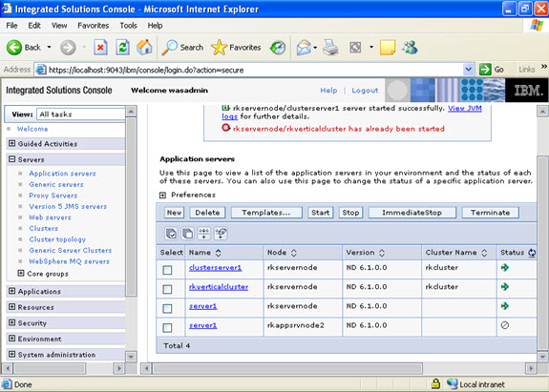Refresh the Status column icon
The height and width of the screenshot is (392, 549).
532,253
